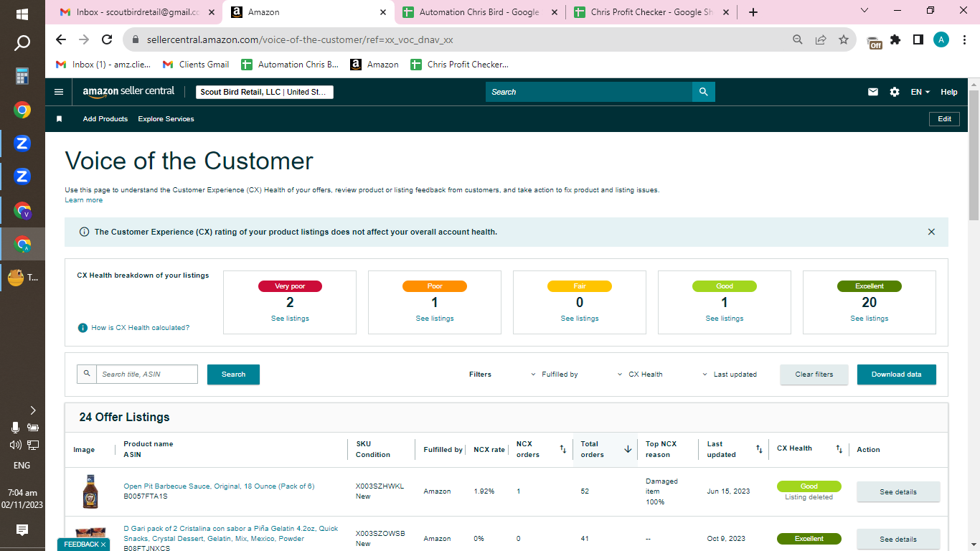The image size is (980, 551).
Task: Open the Amazon bookmark in the bookmarks bar
Action: (x=374, y=65)
